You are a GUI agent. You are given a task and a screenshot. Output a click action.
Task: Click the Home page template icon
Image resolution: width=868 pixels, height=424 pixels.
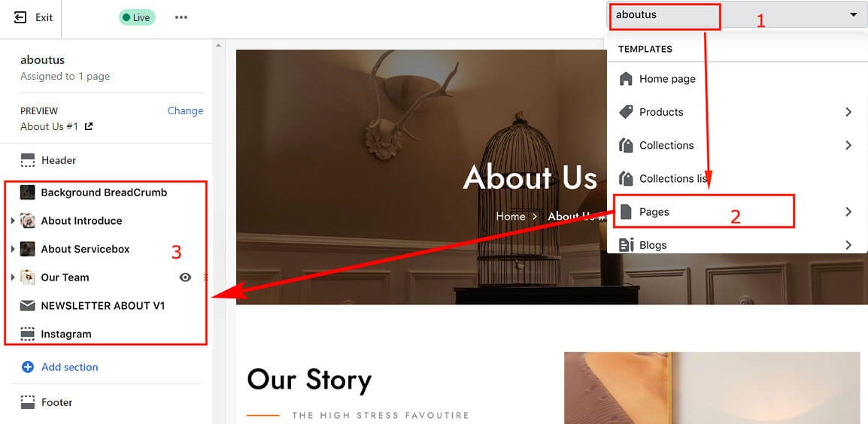[626, 79]
